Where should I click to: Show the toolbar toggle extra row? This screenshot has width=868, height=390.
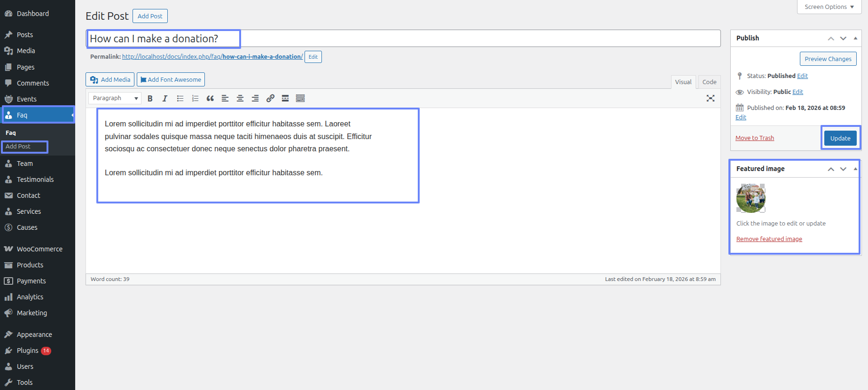(x=300, y=98)
